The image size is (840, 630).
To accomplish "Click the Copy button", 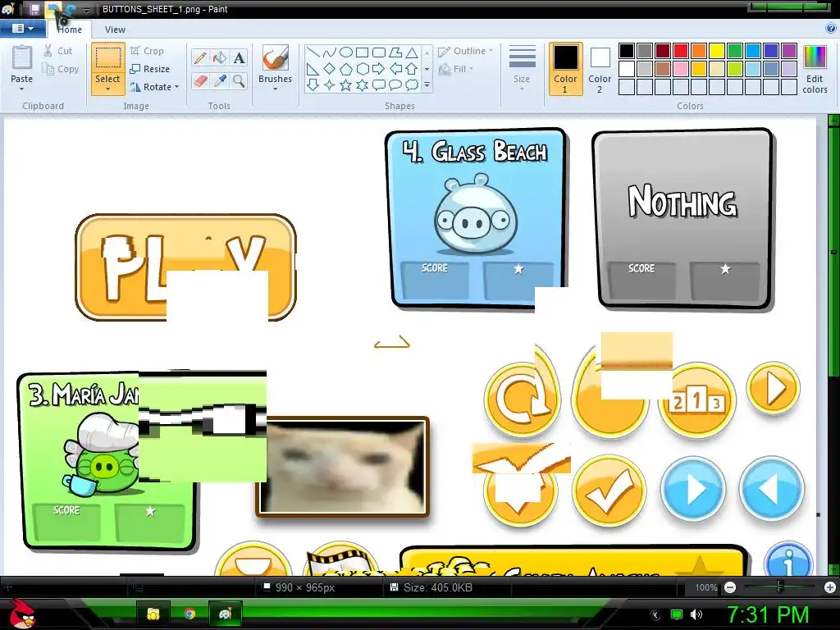I will pos(61,69).
